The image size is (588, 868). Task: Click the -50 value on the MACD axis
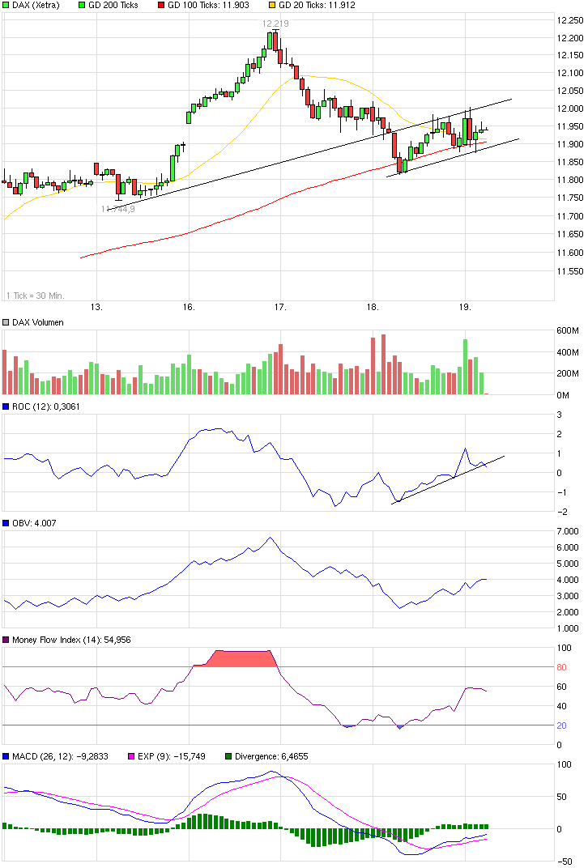pyautogui.click(x=565, y=862)
